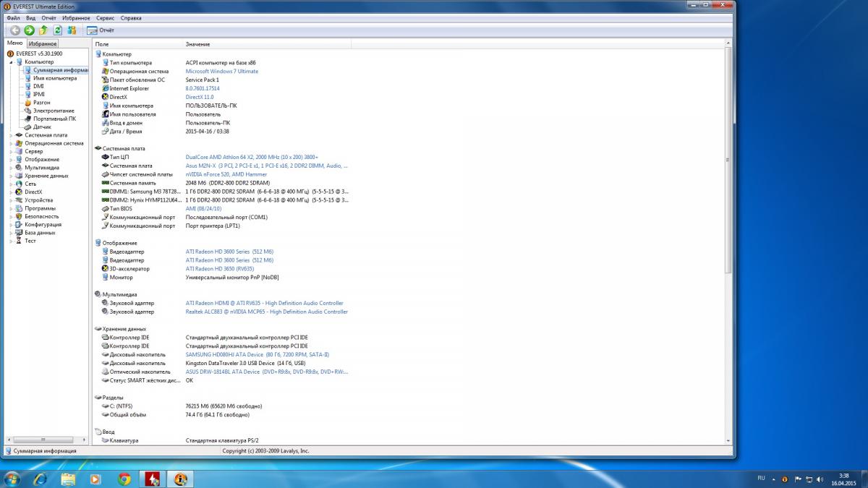Expand the Сервер tree node
The width and height of the screenshot is (868, 488).
click(x=11, y=151)
